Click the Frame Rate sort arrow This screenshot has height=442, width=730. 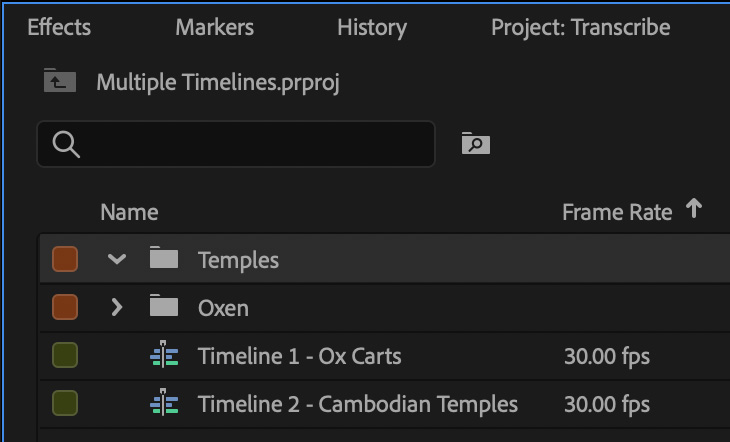coord(694,208)
